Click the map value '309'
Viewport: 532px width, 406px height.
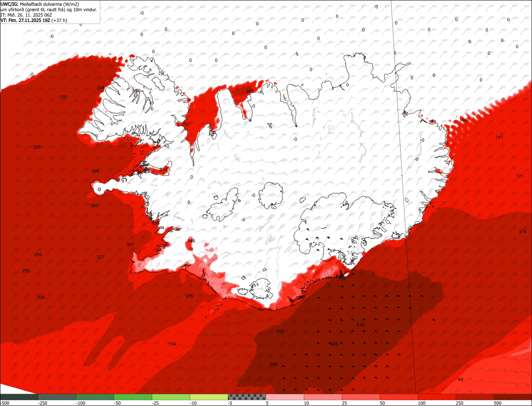click(41, 297)
